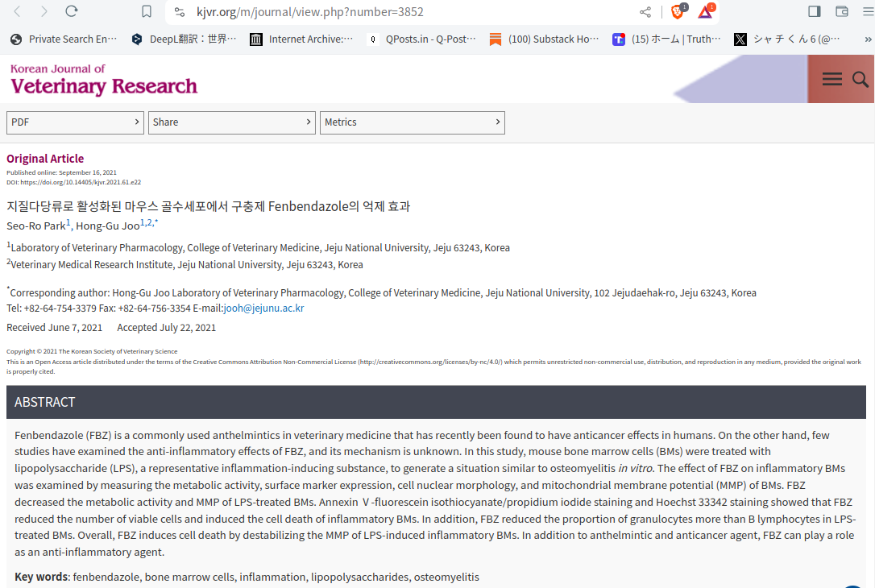Open X シャチくん6 bookmark
The height and width of the screenshot is (588, 875).
(787, 39)
